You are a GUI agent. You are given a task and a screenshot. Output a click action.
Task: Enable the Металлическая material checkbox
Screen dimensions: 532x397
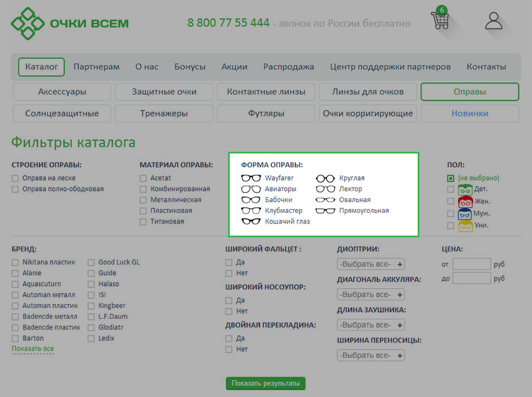coord(143,200)
